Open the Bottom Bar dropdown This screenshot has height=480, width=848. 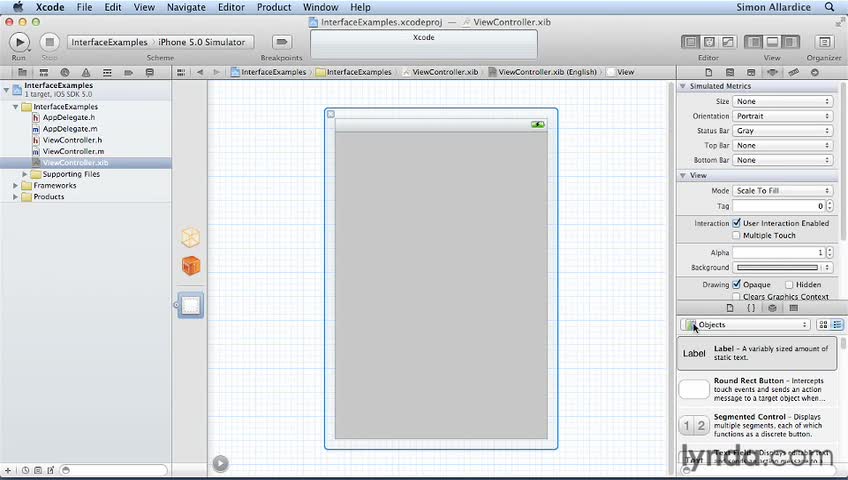pos(782,160)
